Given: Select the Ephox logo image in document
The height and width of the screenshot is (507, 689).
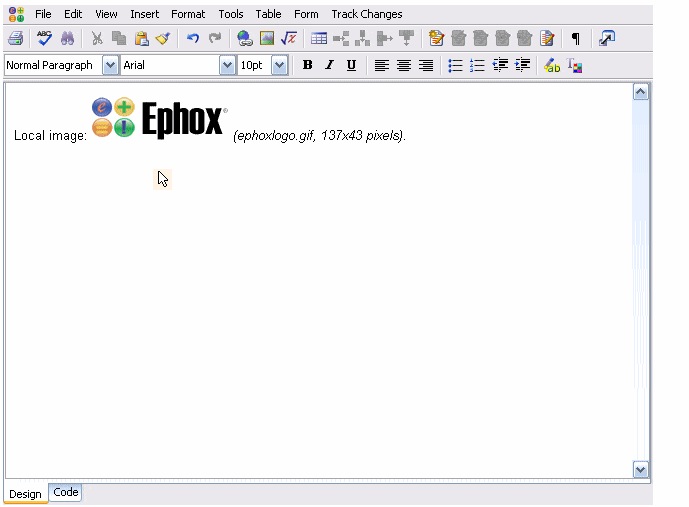Looking at the screenshot, I should (x=160, y=118).
